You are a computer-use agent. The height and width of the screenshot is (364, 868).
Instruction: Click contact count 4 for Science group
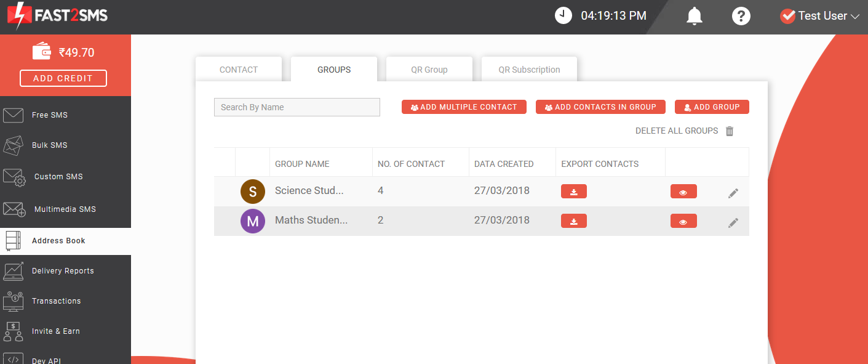click(x=381, y=191)
